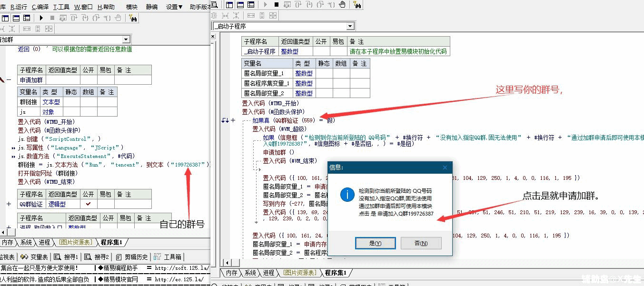Click 否(N) button in the dialog

(421, 243)
